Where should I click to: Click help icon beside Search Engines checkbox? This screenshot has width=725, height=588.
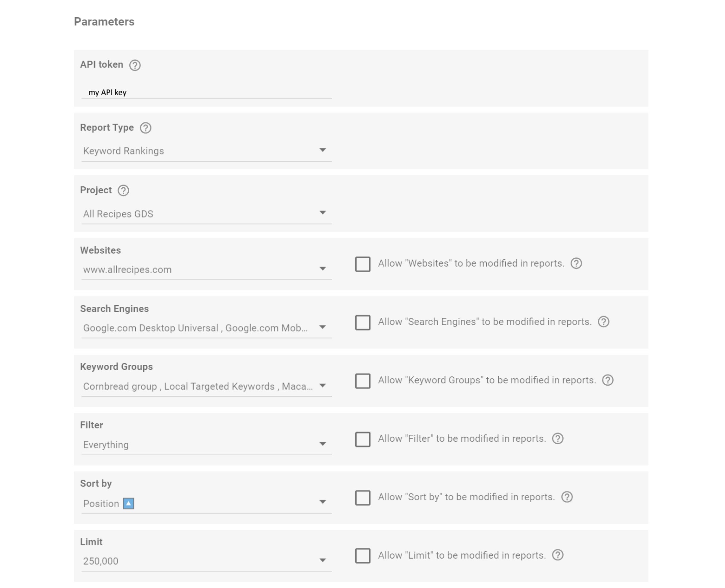pyautogui.click(x=604, y=322)
